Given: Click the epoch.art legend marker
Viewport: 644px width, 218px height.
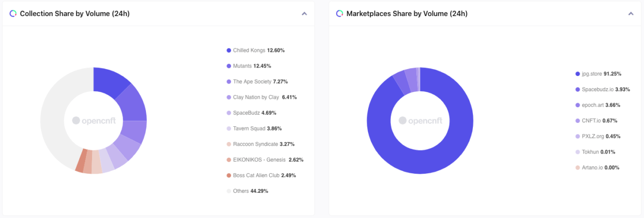Looking at the screenshot, I should click(x=578, y=105).
